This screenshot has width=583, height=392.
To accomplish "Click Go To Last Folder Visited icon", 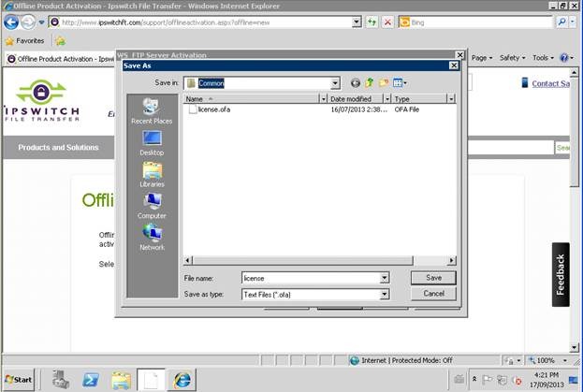I will coord(355,83).
